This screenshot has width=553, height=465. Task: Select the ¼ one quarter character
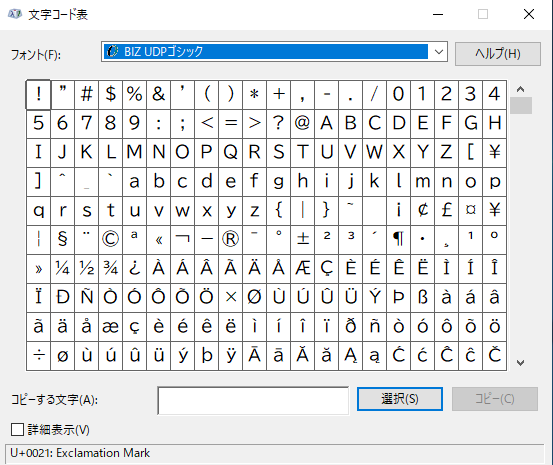click(63, 268)
